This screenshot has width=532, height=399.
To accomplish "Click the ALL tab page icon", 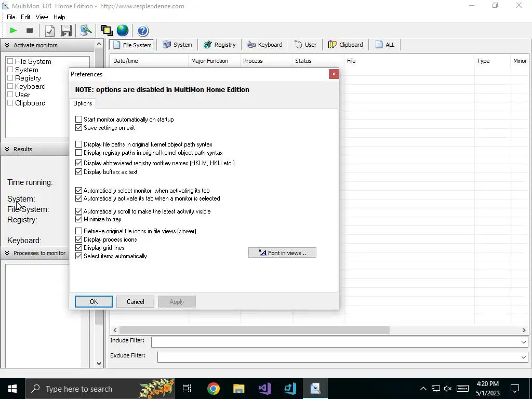I will pos(379,45).
